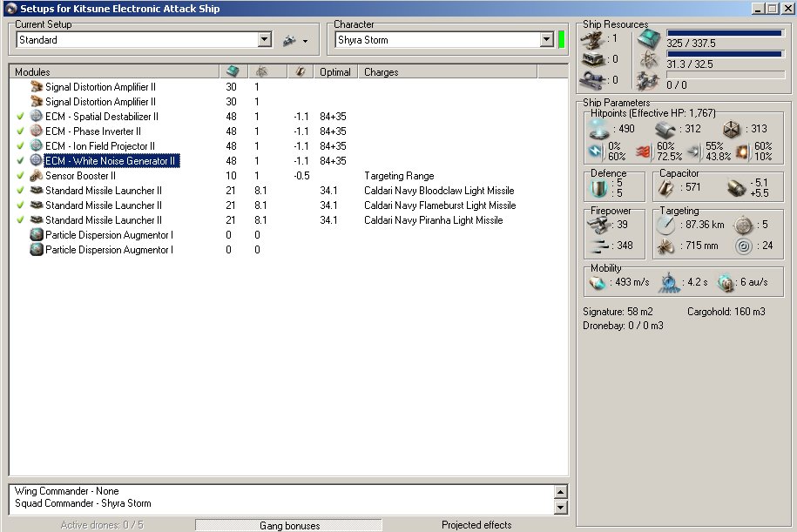Image resolution: width=797 pixels, height=532 pixels.
Task: Click the max velocity icon showing 493 m/s
Action: (598, 282)
